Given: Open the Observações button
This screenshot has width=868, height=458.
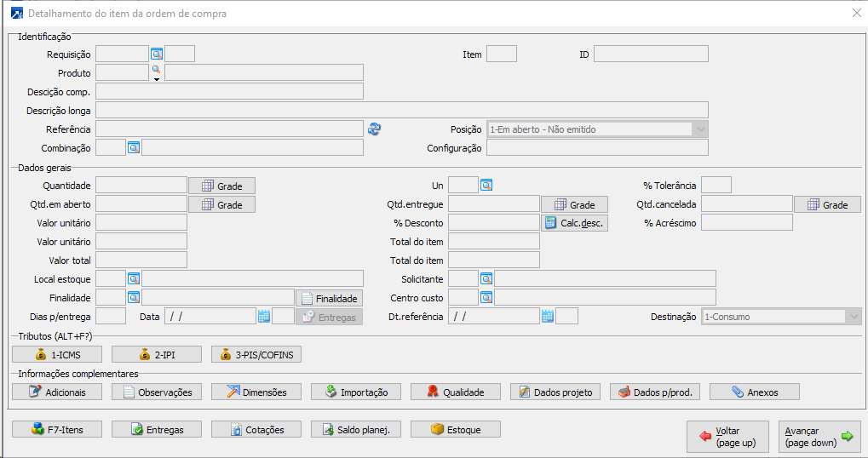Looking at the screenshot, I should click(x=157, y=392).
